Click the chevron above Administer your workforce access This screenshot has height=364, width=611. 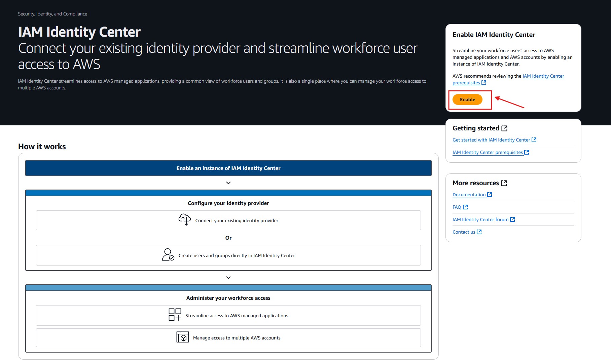point(228,278)
